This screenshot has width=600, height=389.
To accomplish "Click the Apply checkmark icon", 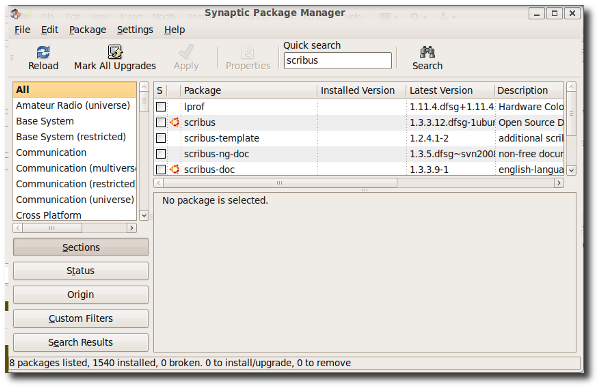I will (x=186, y=52).
